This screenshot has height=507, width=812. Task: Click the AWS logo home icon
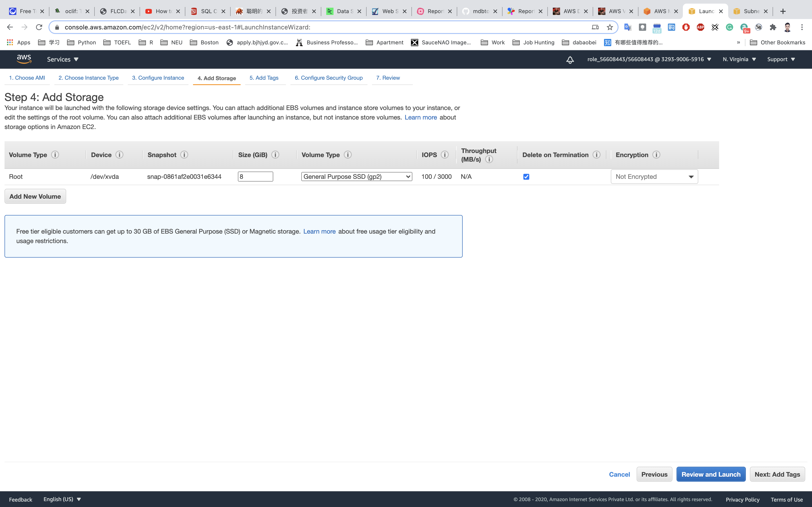click(x=24, y=59)
